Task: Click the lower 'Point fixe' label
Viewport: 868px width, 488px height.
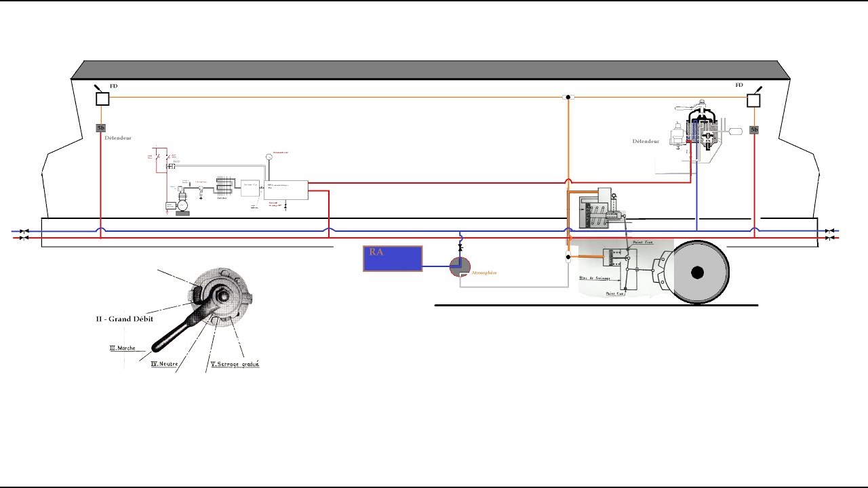Action: click(x=614, y=294)
